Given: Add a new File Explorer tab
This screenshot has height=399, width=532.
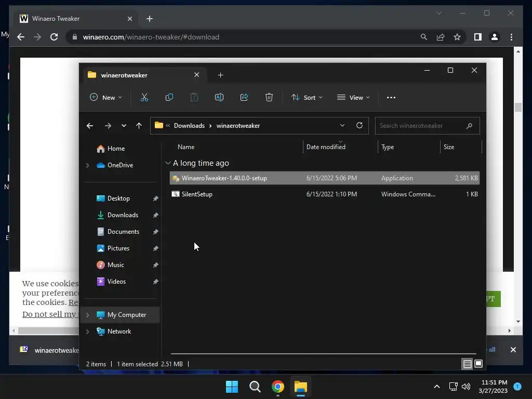Looking at the screenshot, I should [x=220, y=75].
